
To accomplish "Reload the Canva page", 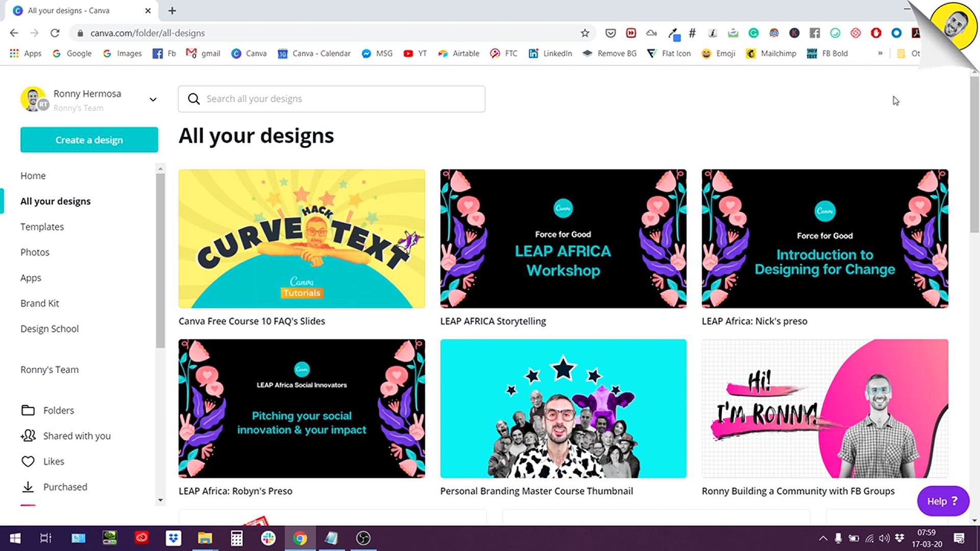I will (x=55, y=33).
